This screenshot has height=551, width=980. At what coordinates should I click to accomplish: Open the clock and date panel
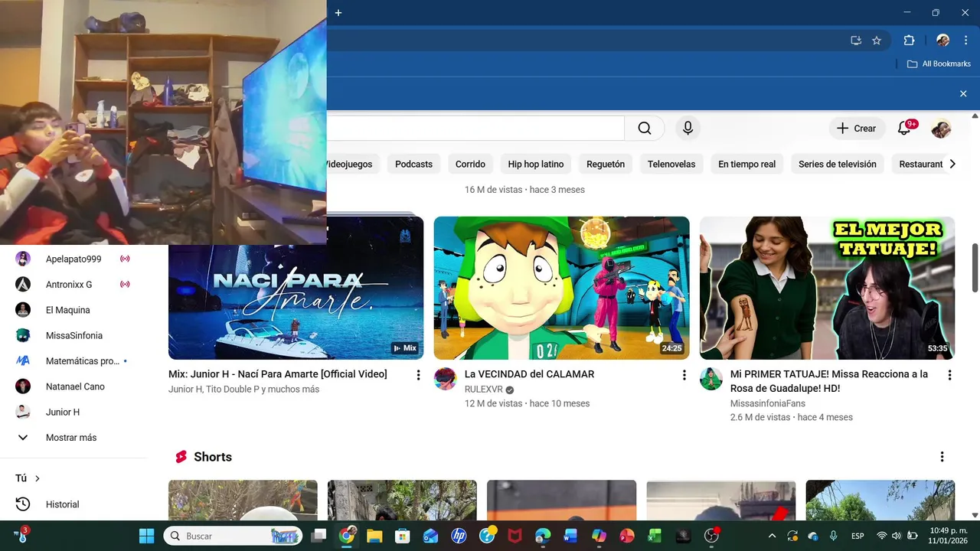[948, 536]
